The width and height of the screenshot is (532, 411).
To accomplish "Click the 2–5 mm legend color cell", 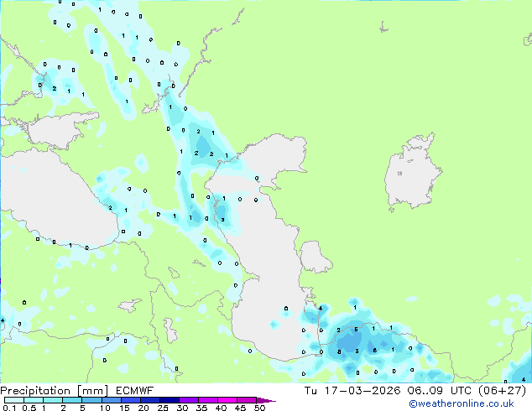I will coord(72,400).
